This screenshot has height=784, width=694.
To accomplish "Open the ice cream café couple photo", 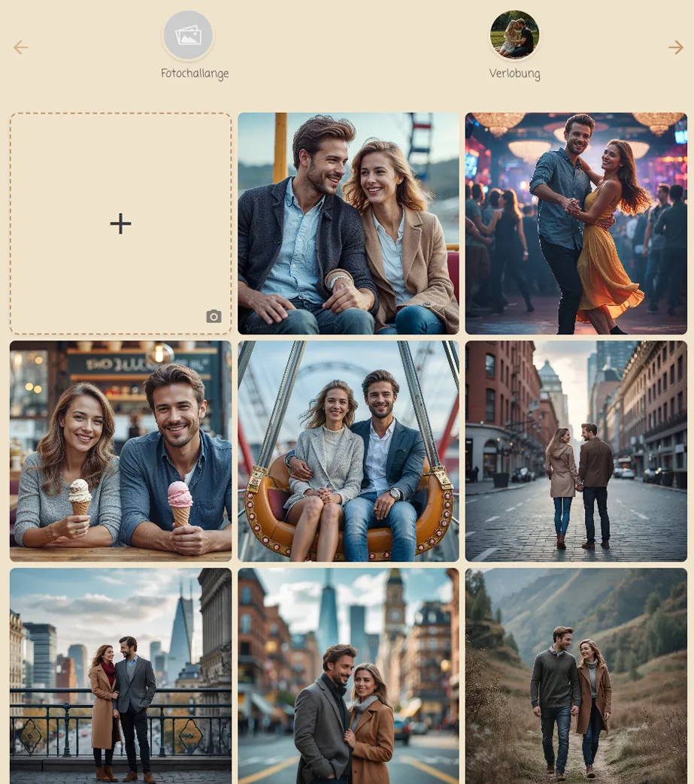I will click(120, 450).
